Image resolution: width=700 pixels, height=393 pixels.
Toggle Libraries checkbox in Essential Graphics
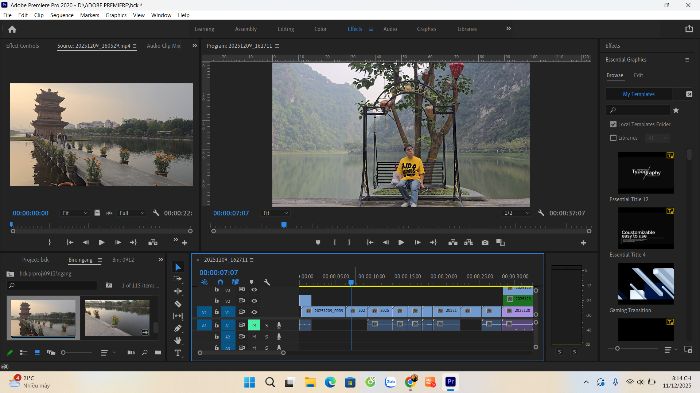click(x=613, y=138)
